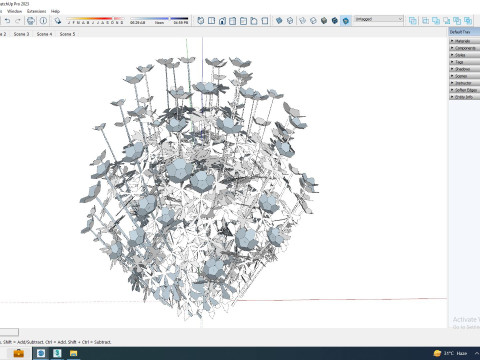Enable Hidden Line face style
The height and width of the screenshot is (360, 480).
313,21
